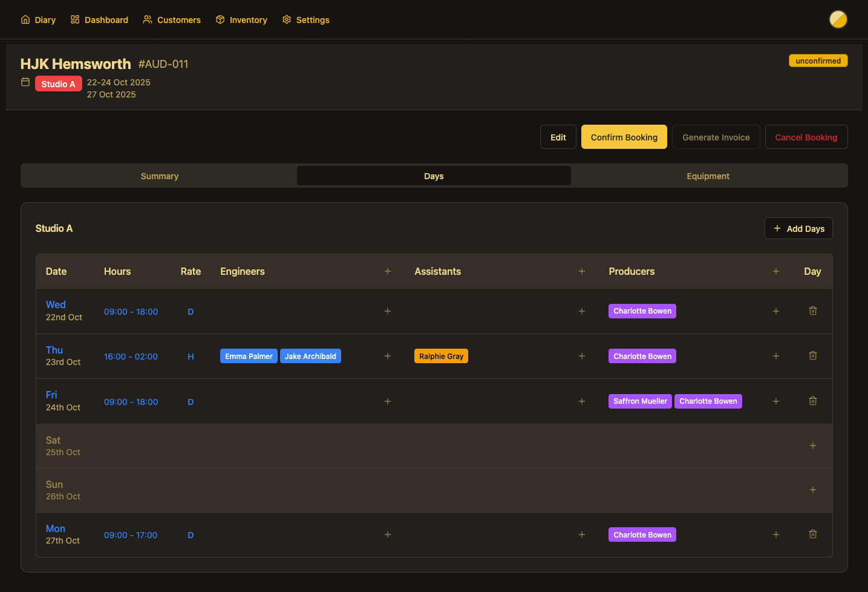Click the Add Days button

(x=798, y=229)
